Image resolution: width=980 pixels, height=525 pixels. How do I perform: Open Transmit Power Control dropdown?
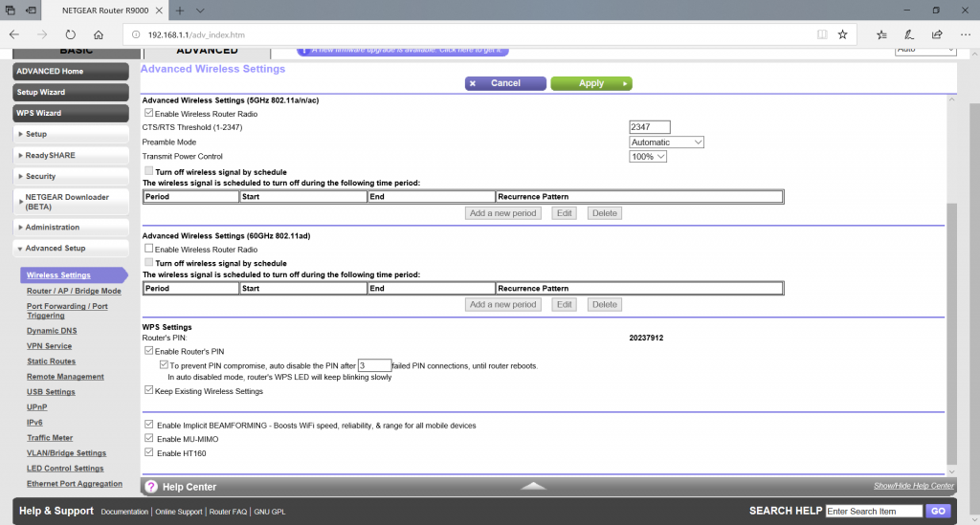tap(648, 156)
